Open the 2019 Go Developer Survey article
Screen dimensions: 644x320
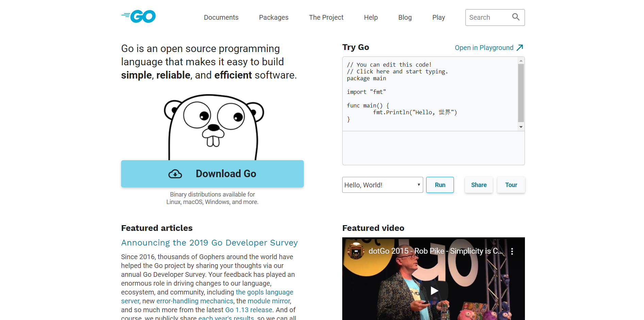click(x=209, y=243)
